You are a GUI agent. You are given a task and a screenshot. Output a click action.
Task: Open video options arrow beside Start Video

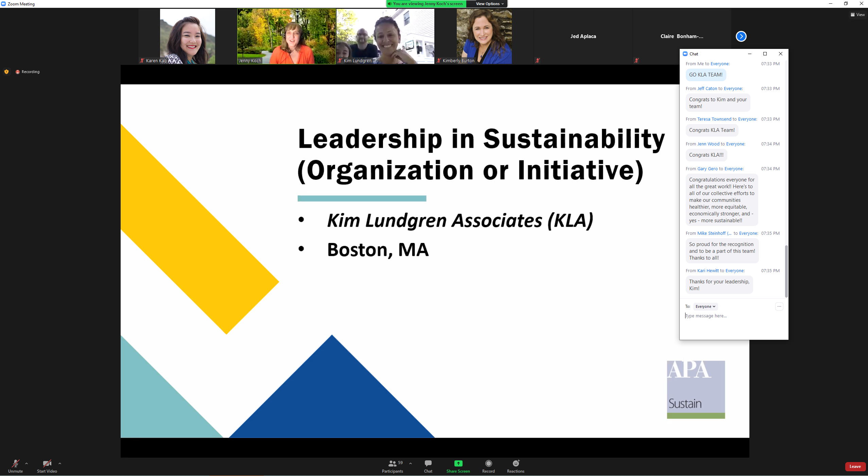point(60,463)
